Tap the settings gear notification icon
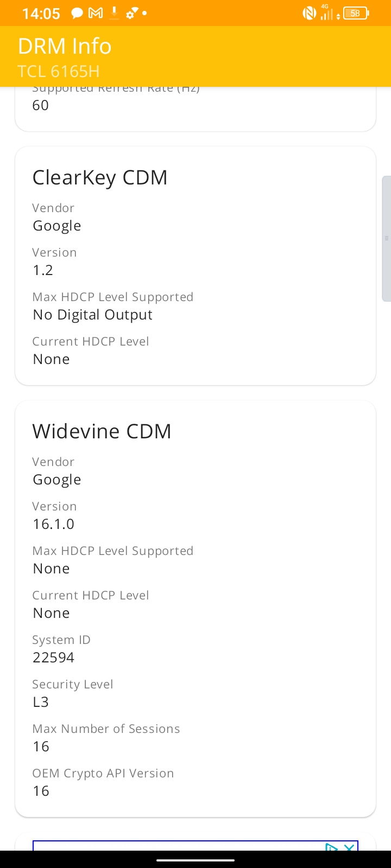The height and width of the screenshot is (868, 391). [132, 14]
